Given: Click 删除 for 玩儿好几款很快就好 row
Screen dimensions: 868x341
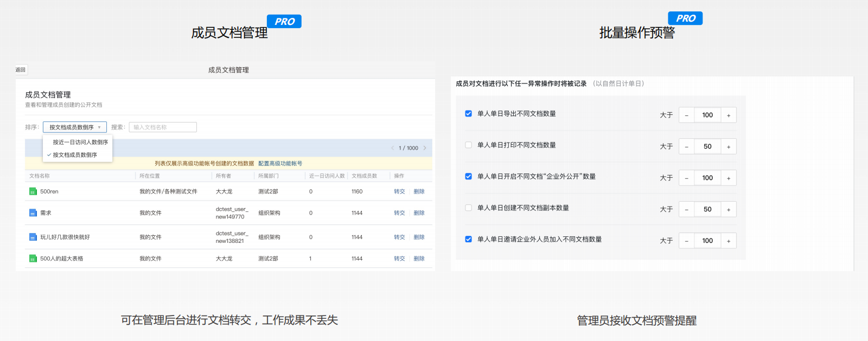Looking at the screenshot, I should pos(419,237).
